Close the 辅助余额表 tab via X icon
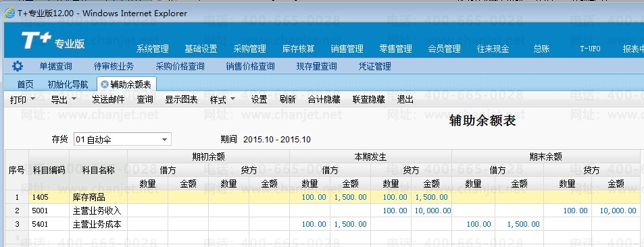Screen dimensions: 644x247 104,84
